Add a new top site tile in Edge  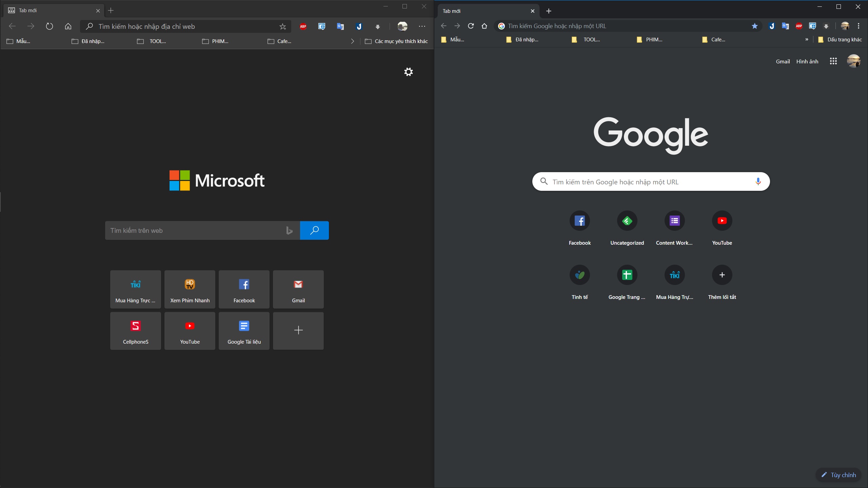(298, 331)
